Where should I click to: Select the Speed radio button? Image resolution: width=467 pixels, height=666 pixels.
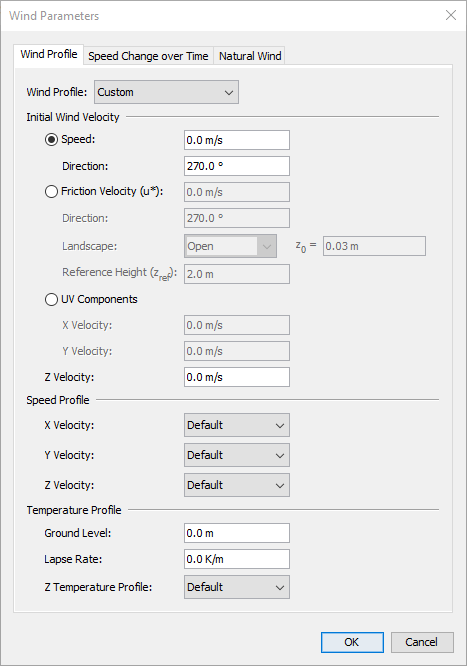(x=51, y=139)
